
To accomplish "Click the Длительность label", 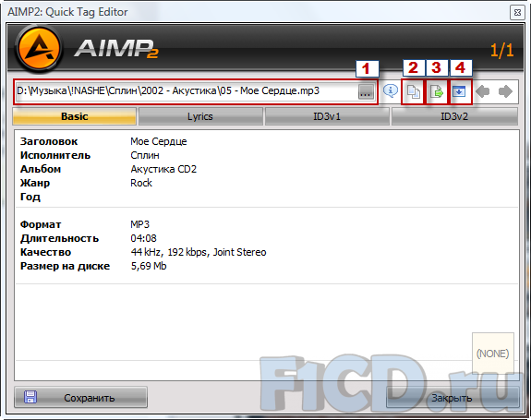I will (60, 238).
